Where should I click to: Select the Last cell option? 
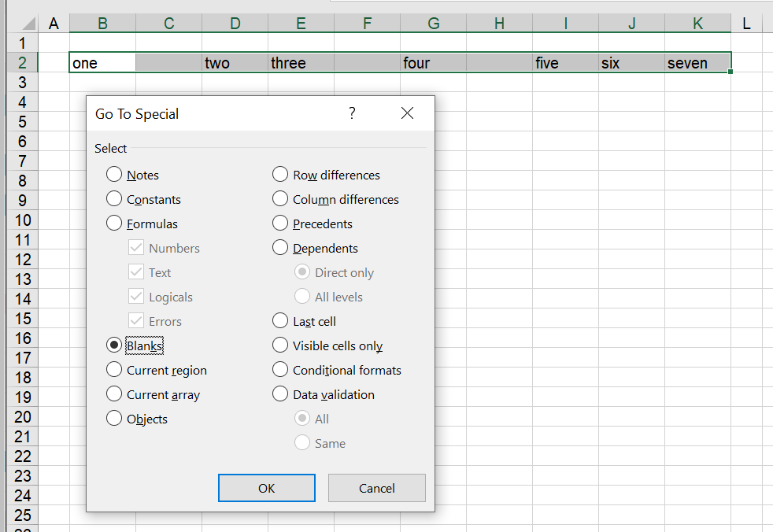280,321
